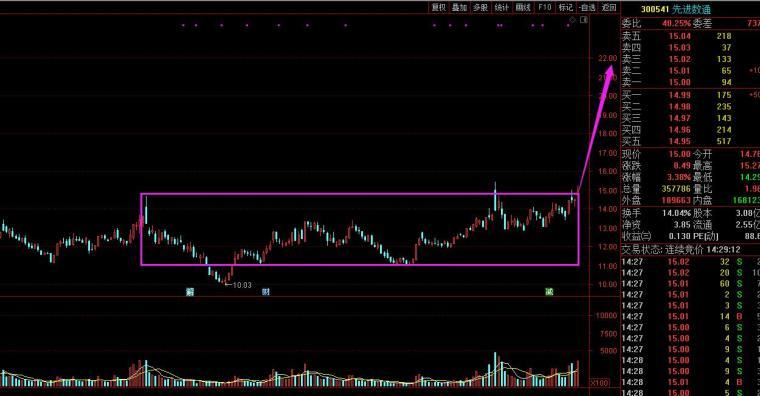Viewport: 760px width, 396px height.
Task: Click the purple dot marker above the first peak
Action: [183, 25]
